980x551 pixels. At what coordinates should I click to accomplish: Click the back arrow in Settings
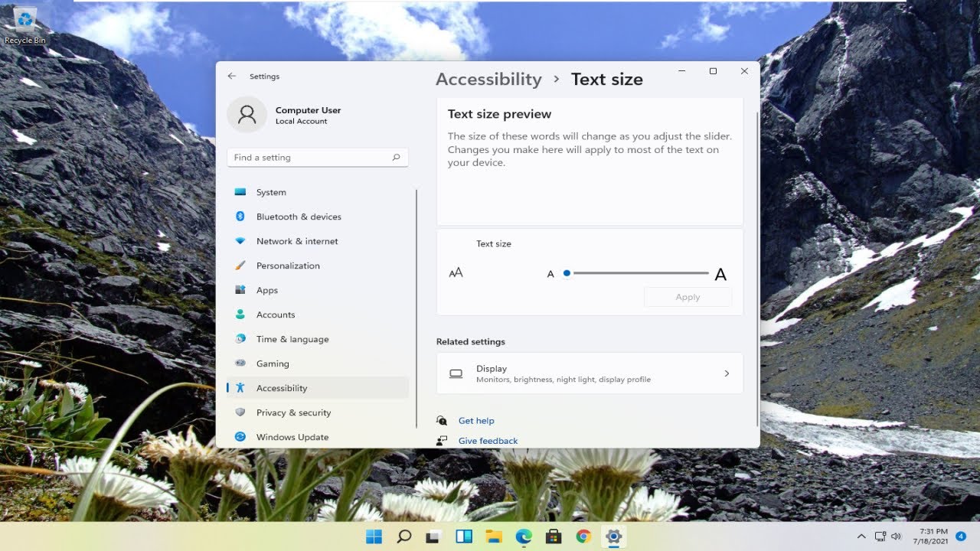pyautogui.click(x=232, y=77)
